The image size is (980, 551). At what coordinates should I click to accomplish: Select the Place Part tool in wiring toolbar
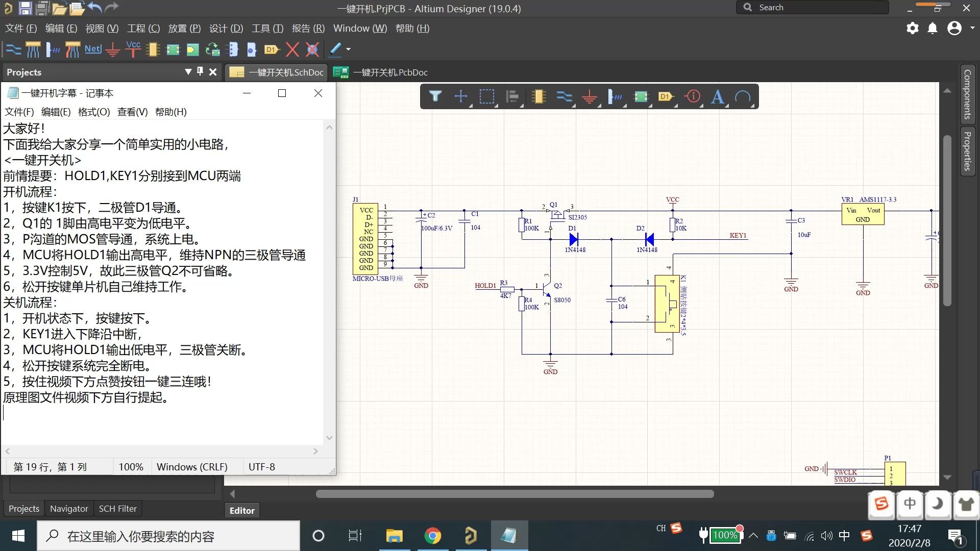153,49
